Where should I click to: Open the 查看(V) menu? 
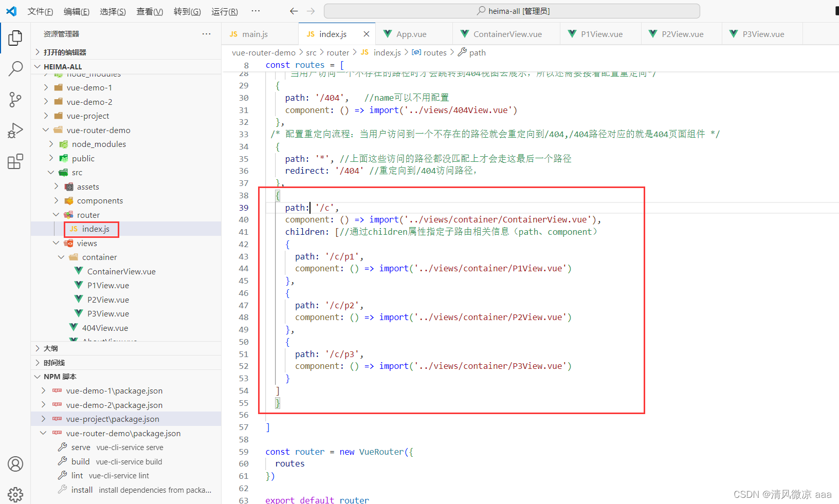pyautogui.click(x=150, y=11)
